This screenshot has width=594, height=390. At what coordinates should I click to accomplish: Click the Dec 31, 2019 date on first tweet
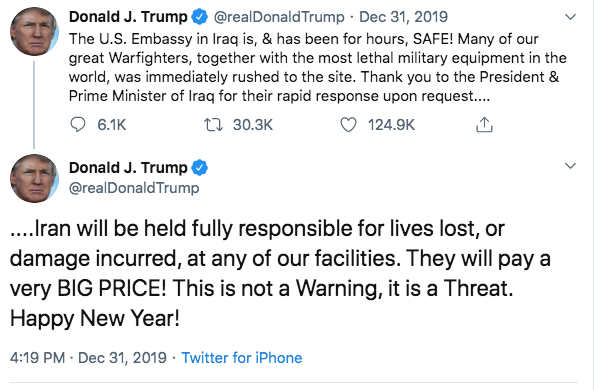coord(403,17)
